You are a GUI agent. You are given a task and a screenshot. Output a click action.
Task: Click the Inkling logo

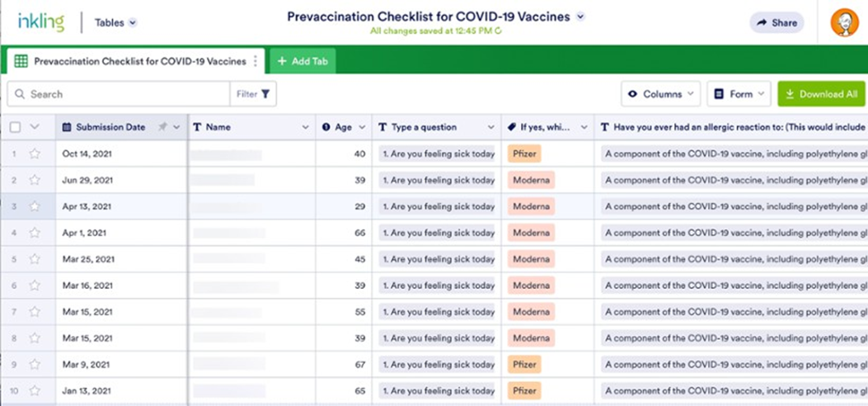[x=40, y=22]
